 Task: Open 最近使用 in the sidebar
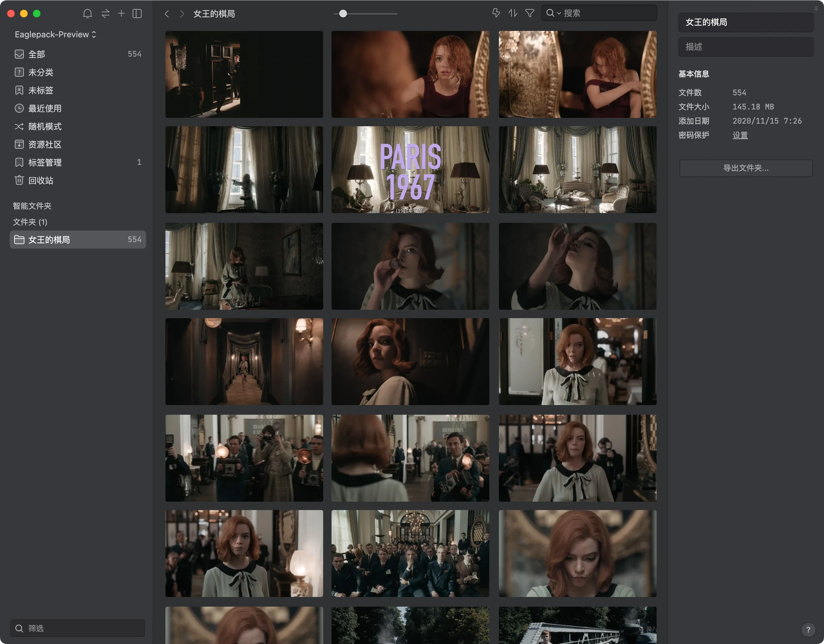[x=78, y=108]
